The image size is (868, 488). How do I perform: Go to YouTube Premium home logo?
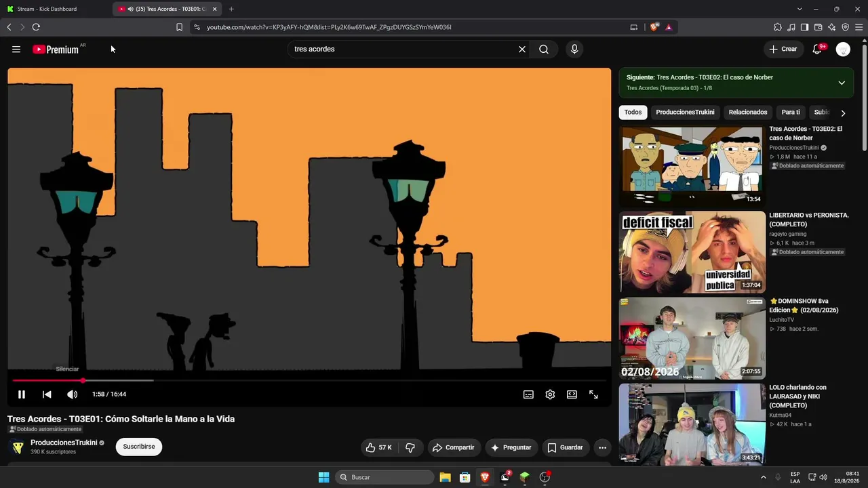pyautogui.click(x=56, y=49)
